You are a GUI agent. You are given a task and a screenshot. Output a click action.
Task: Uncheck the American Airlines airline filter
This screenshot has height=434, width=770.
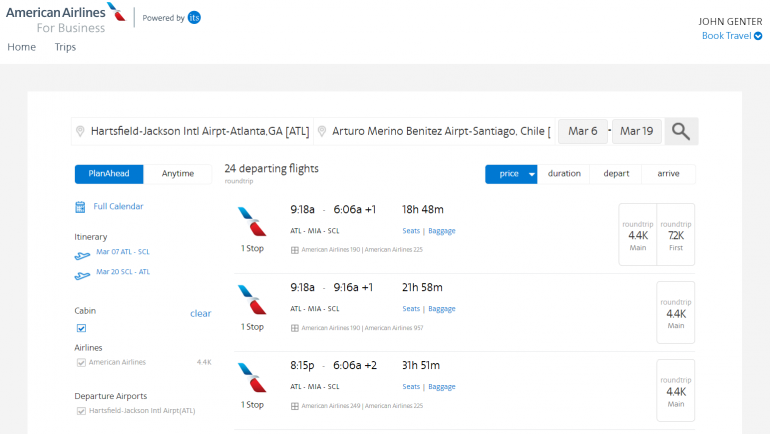tap(81, 362)
